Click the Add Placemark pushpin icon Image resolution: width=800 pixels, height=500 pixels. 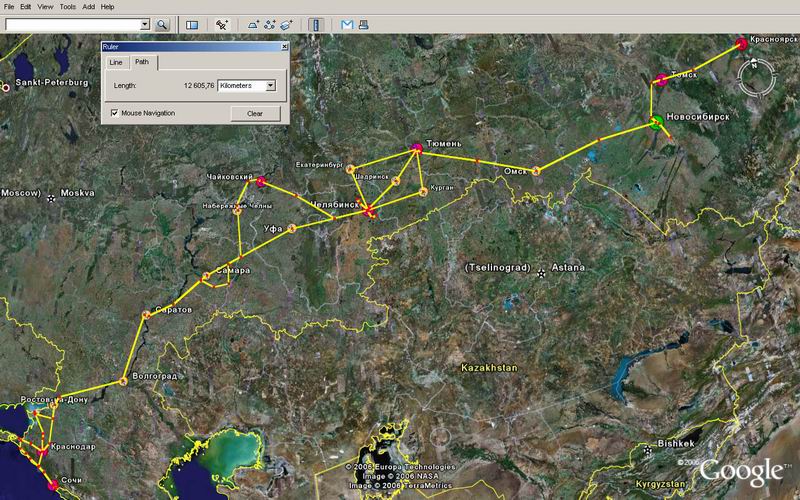coord(222,23)
